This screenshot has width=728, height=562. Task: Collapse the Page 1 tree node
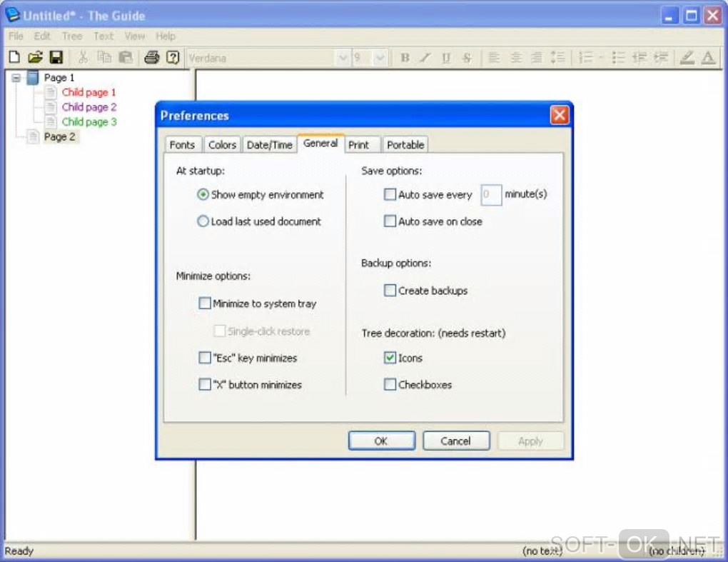(16, 78)
